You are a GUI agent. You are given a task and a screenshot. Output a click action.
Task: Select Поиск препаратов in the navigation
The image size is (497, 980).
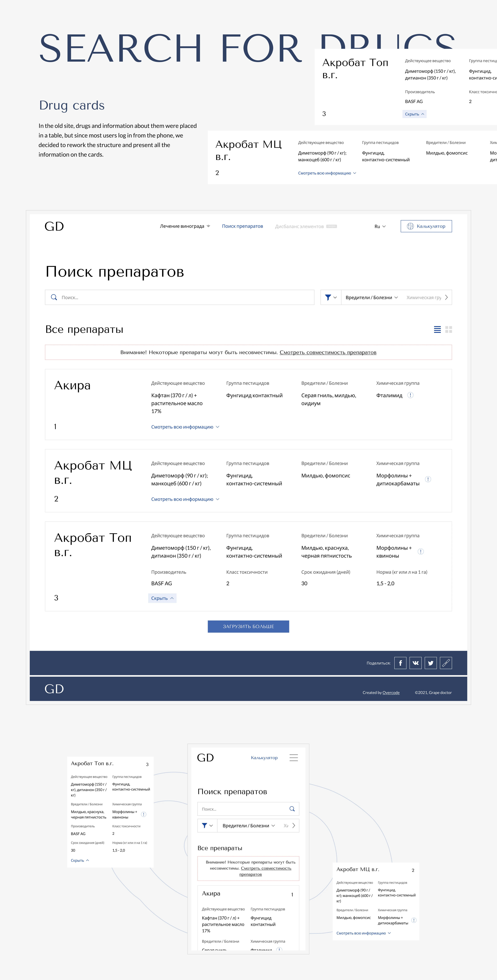coord(242,226)
